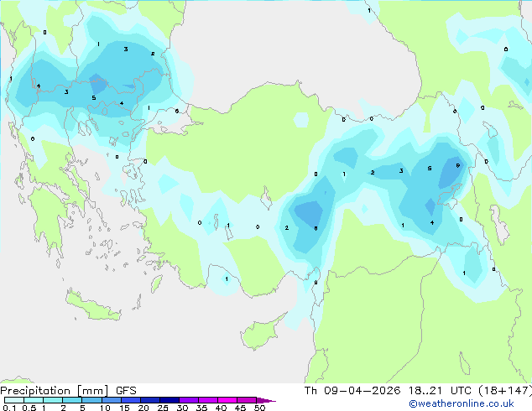Image resolution: width=532 pixels, height=411 pixels.
Task: Click the '45' legend tick label
Action: point(240,408)
